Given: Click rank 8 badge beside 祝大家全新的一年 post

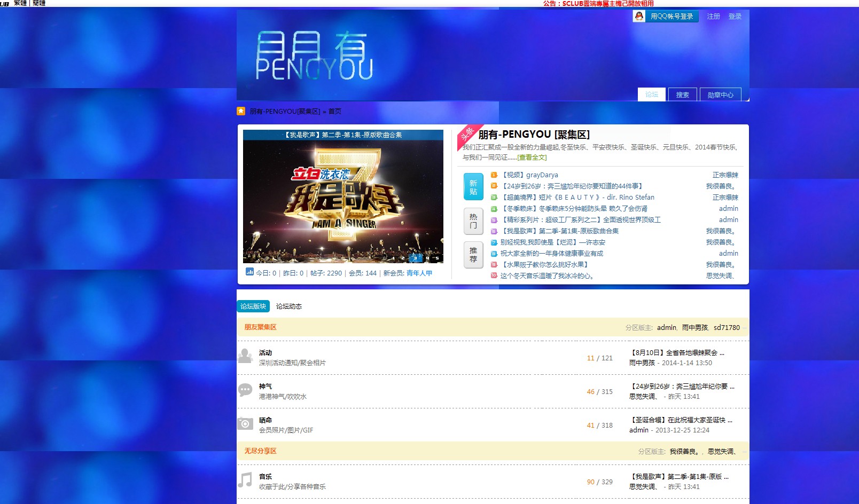Looking at the screenshot, I should click(494, 253).
